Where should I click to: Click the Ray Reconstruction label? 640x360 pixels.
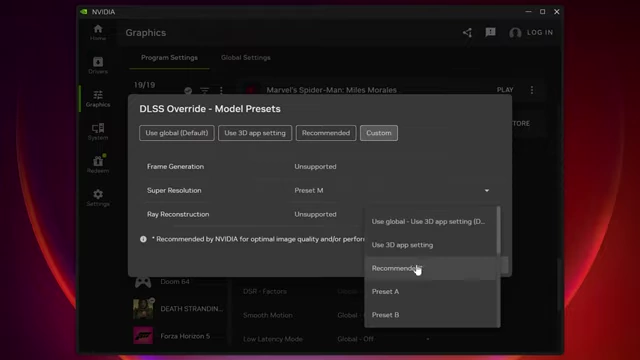click(x=178, y=214)
